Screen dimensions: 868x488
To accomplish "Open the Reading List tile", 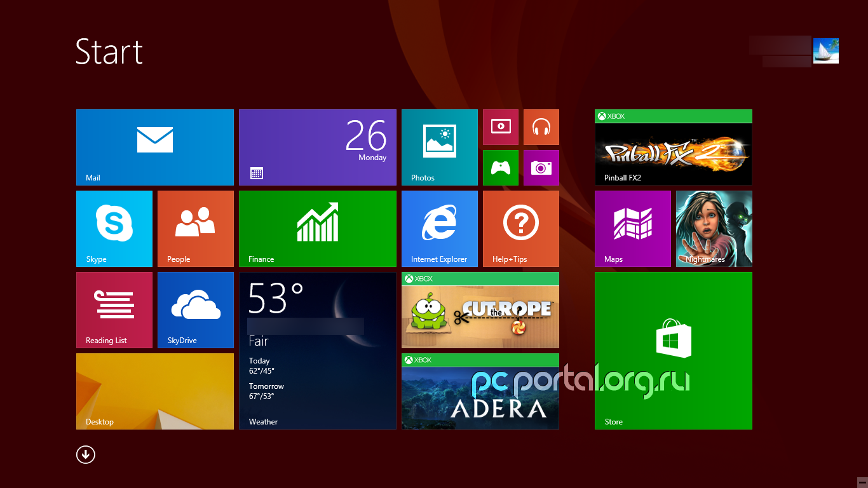I will [x=114, y=310].
